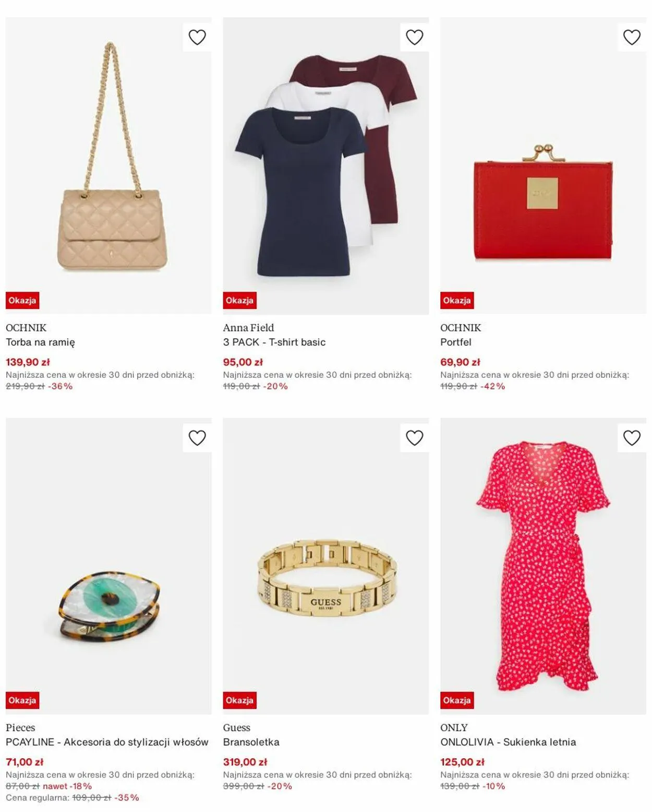Tap heart icon on red OCHNIK wallet
652x812 pixels.
(632, 38)
